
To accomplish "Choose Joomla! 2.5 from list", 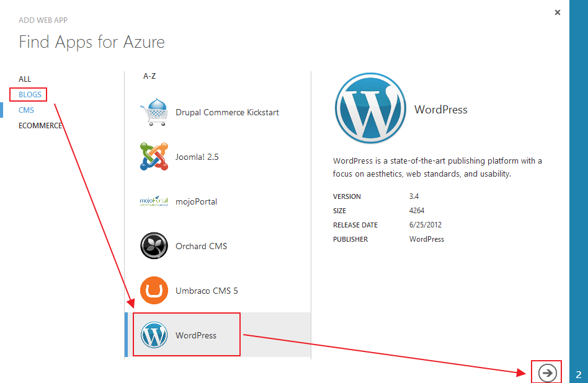I will 197,157.
